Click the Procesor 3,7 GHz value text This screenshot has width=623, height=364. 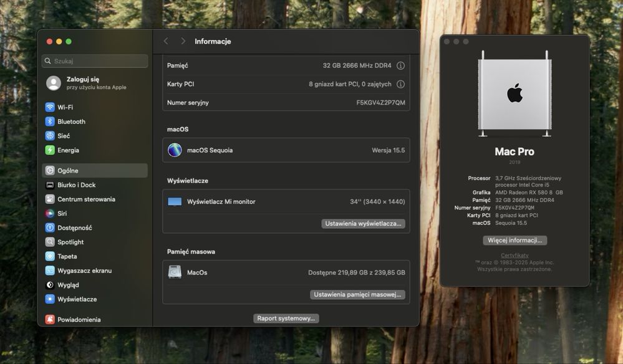(528, 181)
